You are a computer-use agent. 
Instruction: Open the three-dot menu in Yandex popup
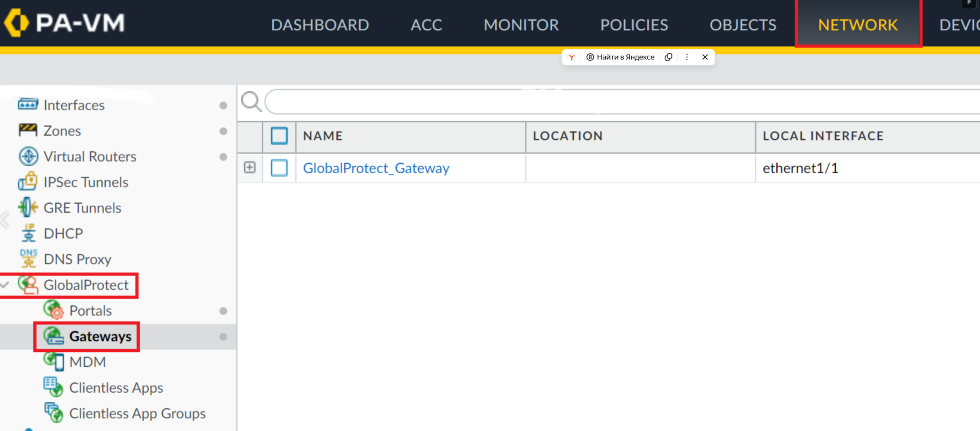click(687, 57)
